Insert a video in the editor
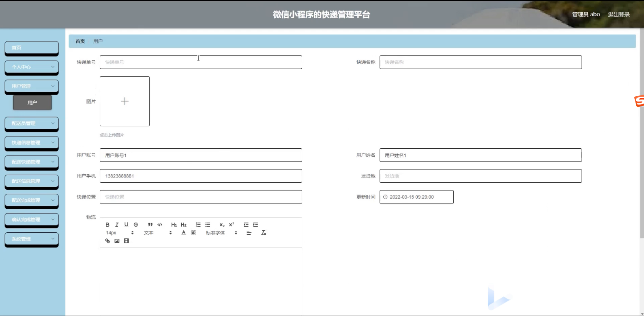This screenshot has height=316, width=644. (127, 241)
